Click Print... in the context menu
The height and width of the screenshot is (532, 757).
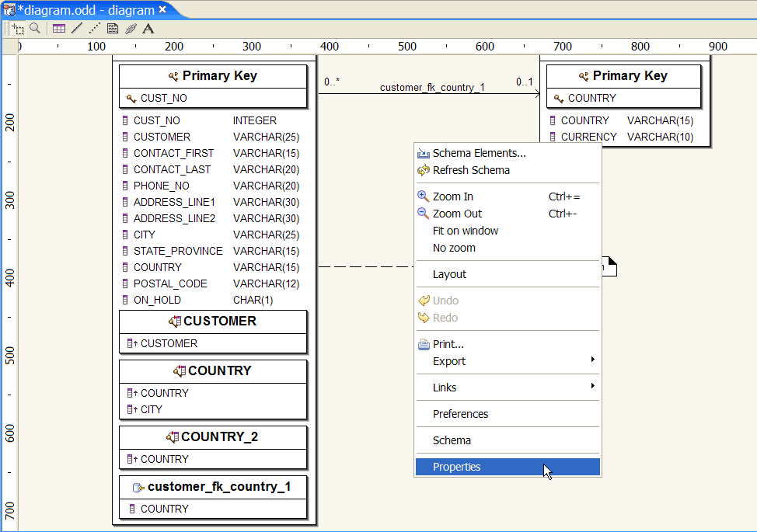tap(448, 344)
